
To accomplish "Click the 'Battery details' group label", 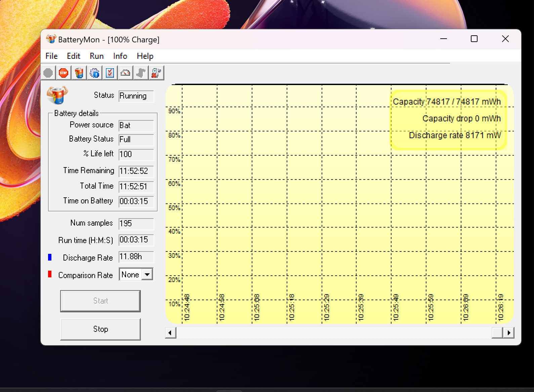I will tap(77, 113).
